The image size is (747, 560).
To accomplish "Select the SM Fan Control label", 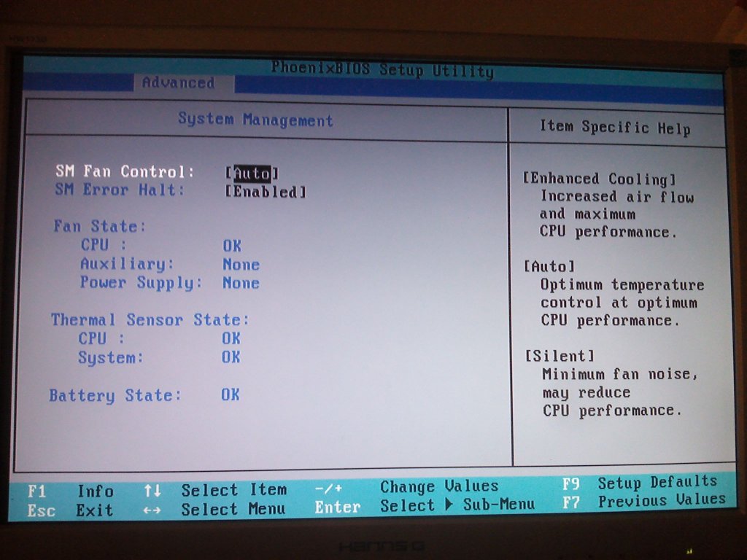I will tap(125, 171).
